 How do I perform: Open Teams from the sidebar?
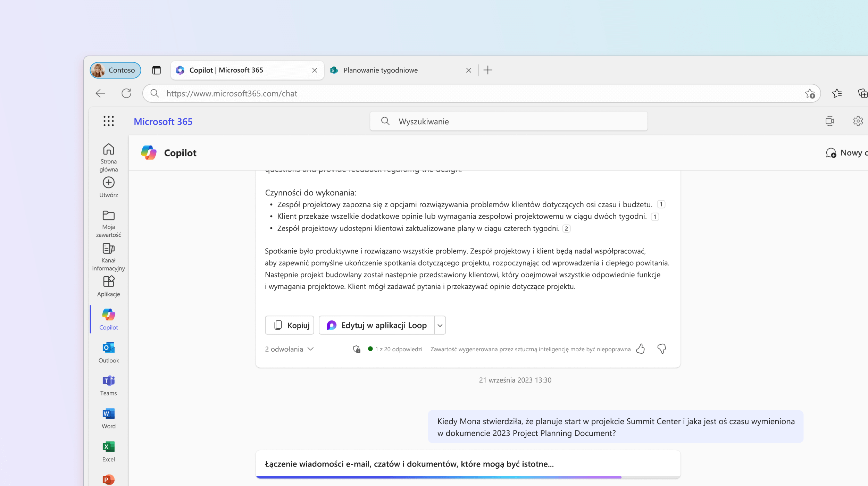108,385
